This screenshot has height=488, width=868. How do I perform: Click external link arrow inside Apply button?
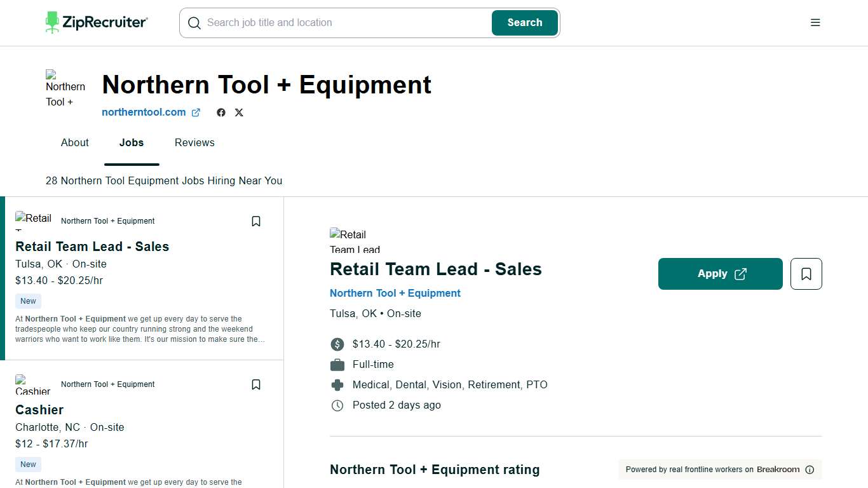tap(740, 273)
